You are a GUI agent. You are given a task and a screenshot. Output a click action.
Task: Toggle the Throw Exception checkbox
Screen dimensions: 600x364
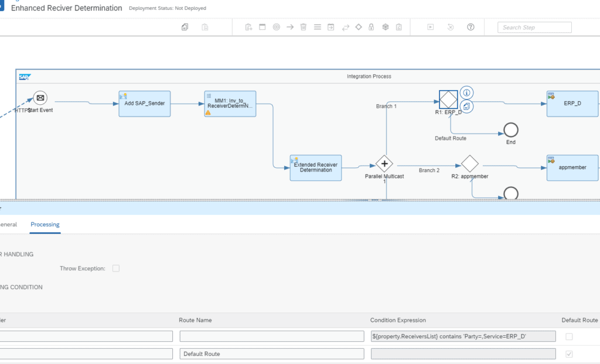116,269
